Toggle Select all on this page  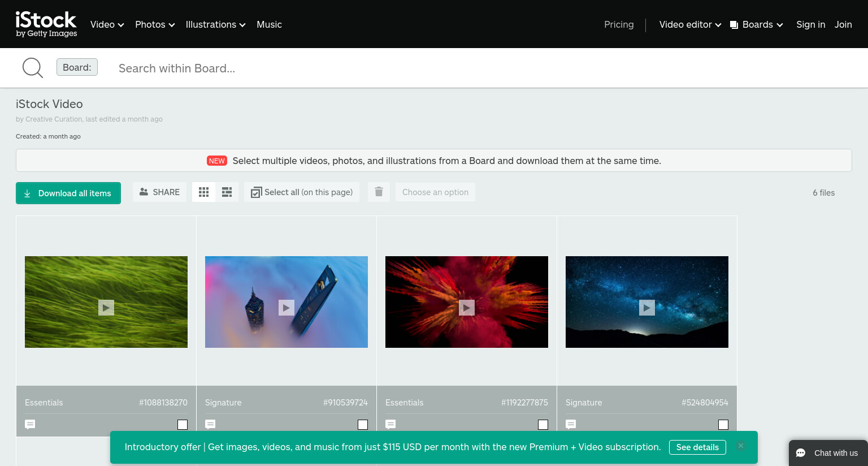coord(302,192)
